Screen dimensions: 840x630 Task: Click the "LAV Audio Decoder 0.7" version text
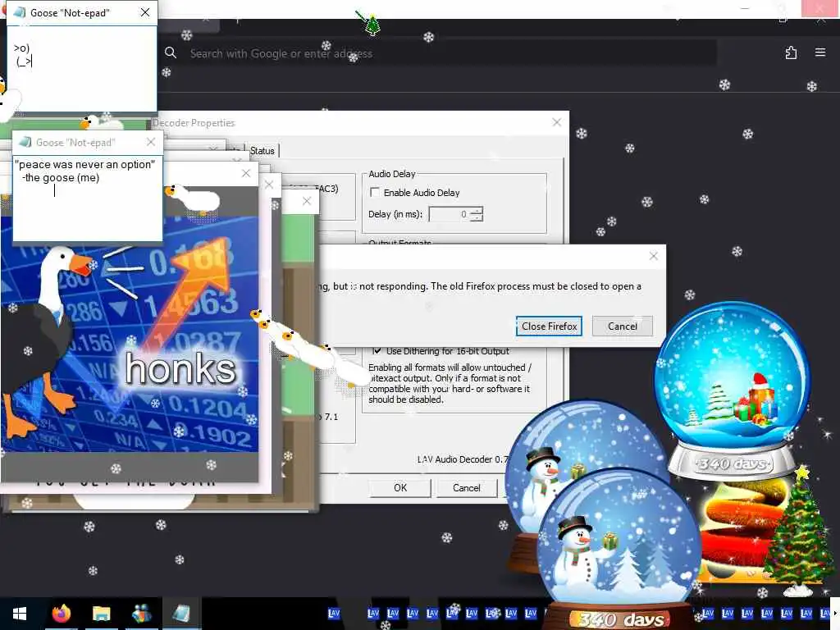point(462,459)
